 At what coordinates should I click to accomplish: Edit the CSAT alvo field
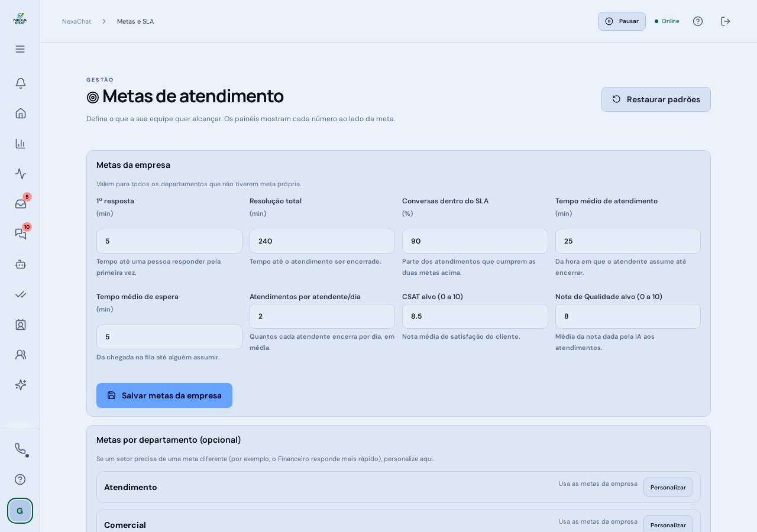coord(475,316)
